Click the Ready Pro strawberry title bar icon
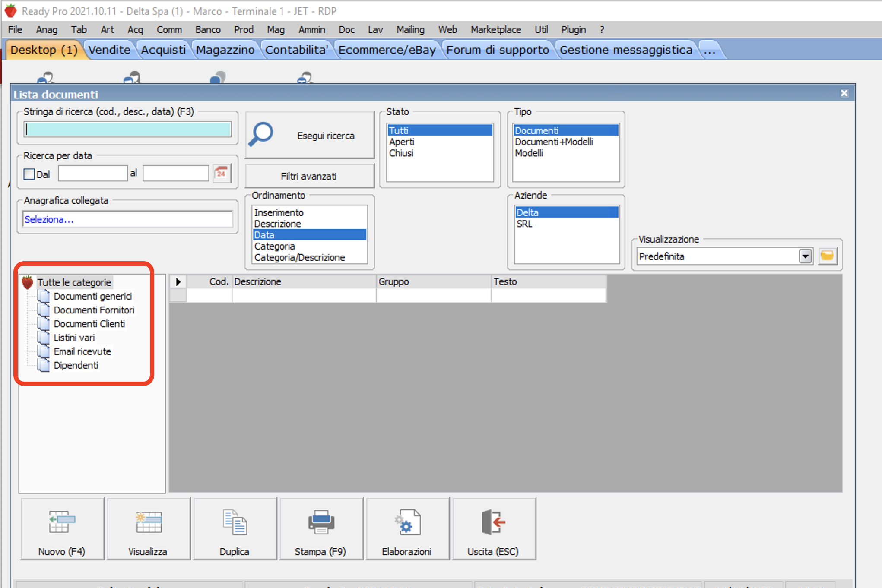Viewport: 882px width, 588px height. [x=10, y=11]
